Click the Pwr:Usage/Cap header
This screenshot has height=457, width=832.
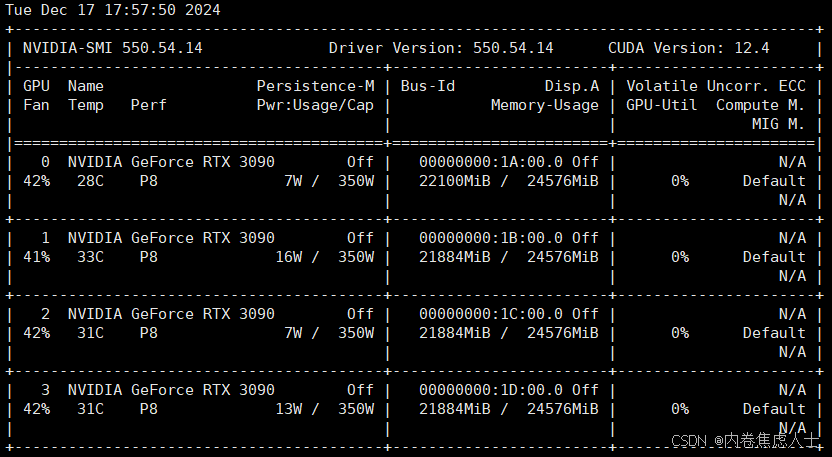315,105
